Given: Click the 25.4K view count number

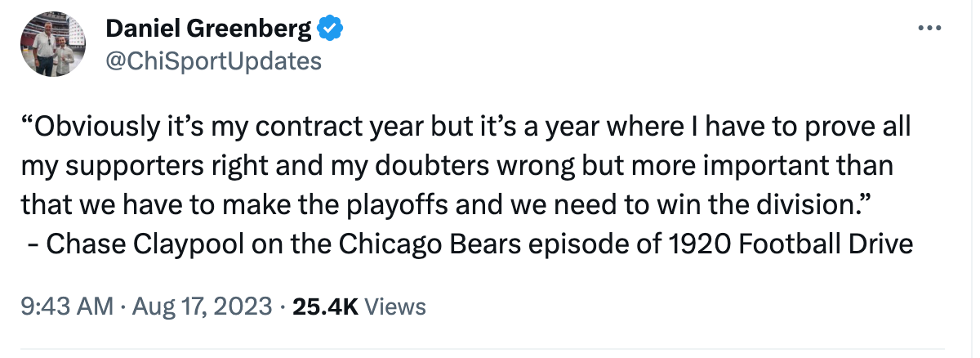Looking at the screenshot, I should (326, 307).
